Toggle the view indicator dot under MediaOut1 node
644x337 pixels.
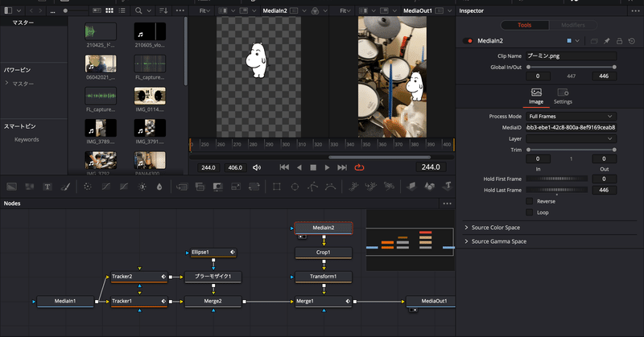point(413,310)
